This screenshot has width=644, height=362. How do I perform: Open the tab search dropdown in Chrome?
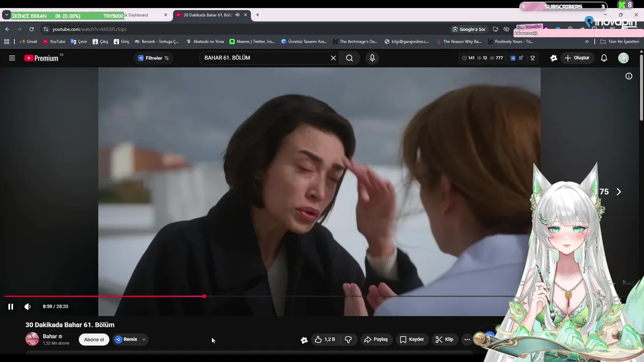pyautogui.click(x=7, y=15)
